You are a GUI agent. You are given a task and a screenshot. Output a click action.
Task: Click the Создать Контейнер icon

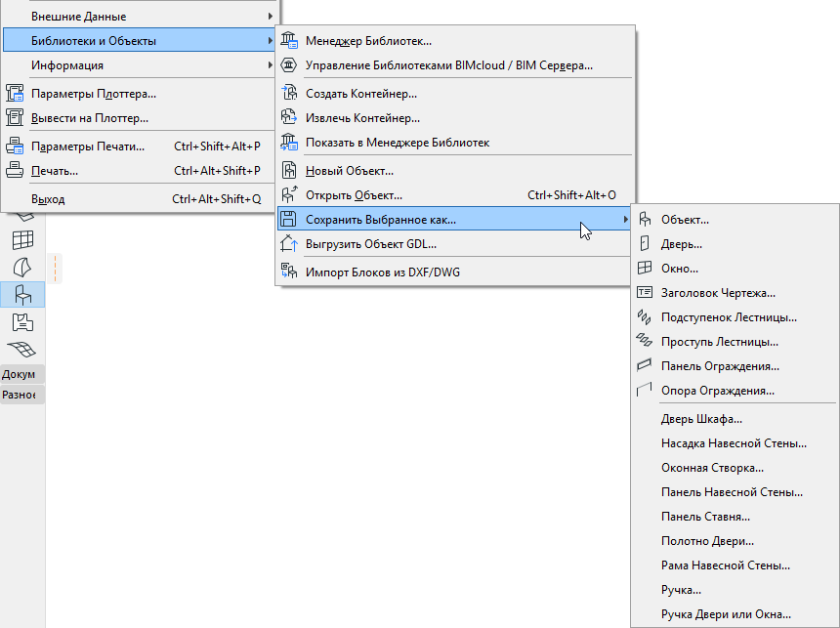(289, 93)
